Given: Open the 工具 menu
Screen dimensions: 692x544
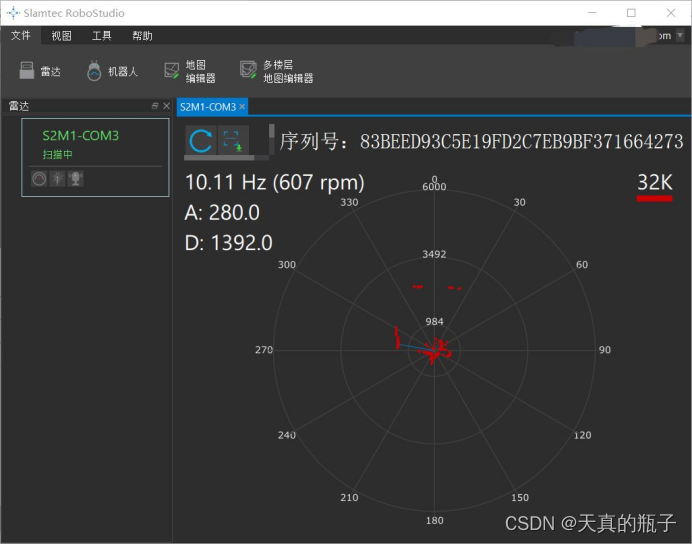Looking at the screenshot, I should [x=102, y=36].
